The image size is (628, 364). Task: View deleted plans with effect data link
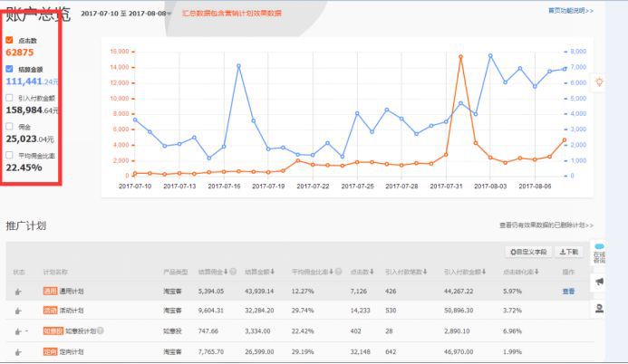point(546,225)
